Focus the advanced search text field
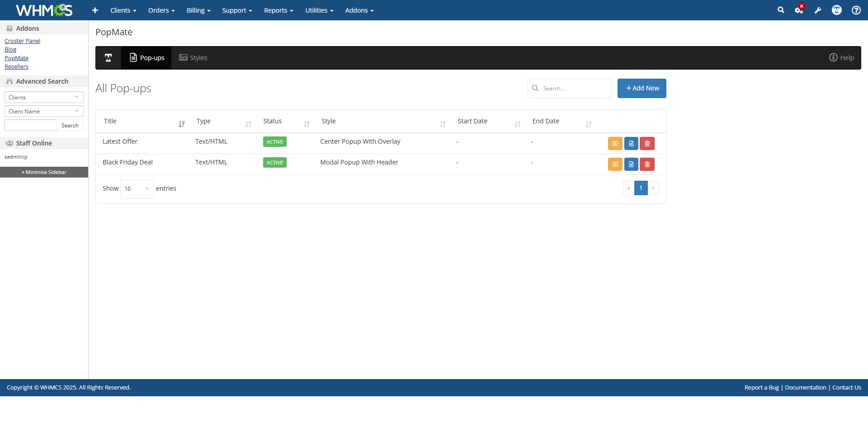The image size is (868, 427). pos(31,126)
